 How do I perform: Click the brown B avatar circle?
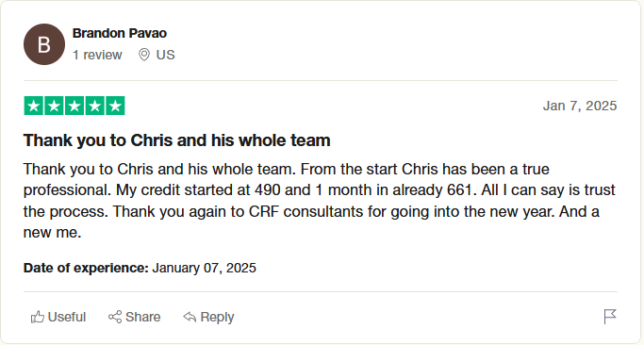click(44, 44)
